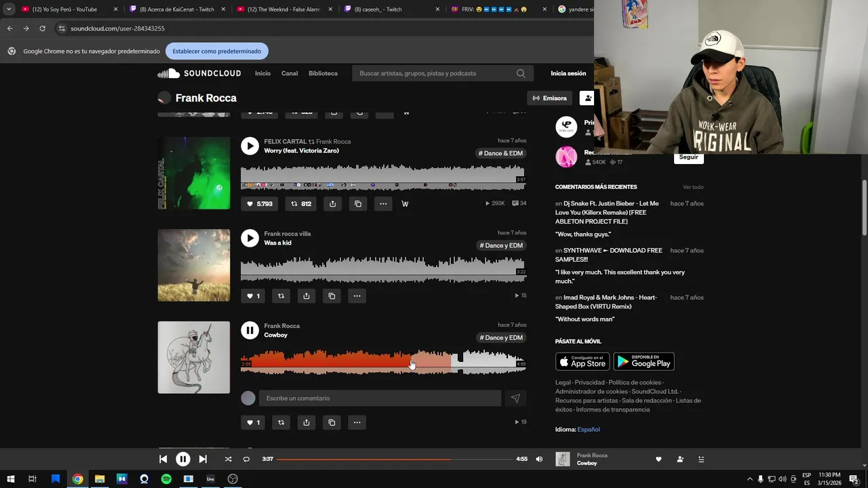868x488 pixels.
Task: Like the Was a kid track
Action: point(253,296)
